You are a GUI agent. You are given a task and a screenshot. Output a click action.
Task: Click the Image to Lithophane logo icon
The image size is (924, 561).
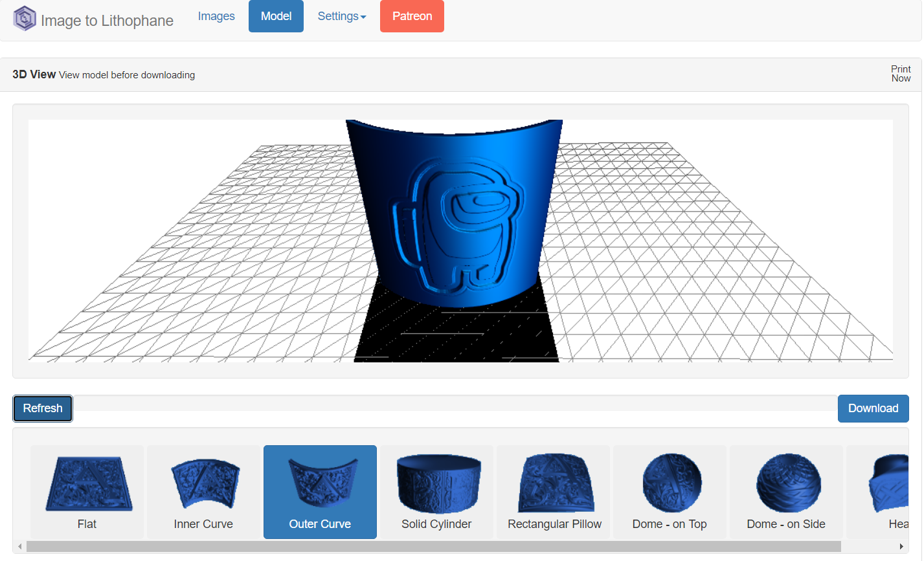click(x=25, y=18)
